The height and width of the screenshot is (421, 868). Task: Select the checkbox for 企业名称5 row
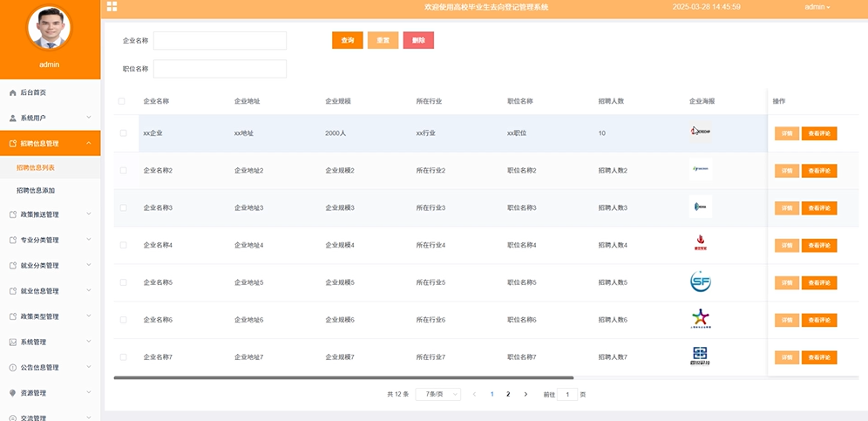[x=123, y=282]
